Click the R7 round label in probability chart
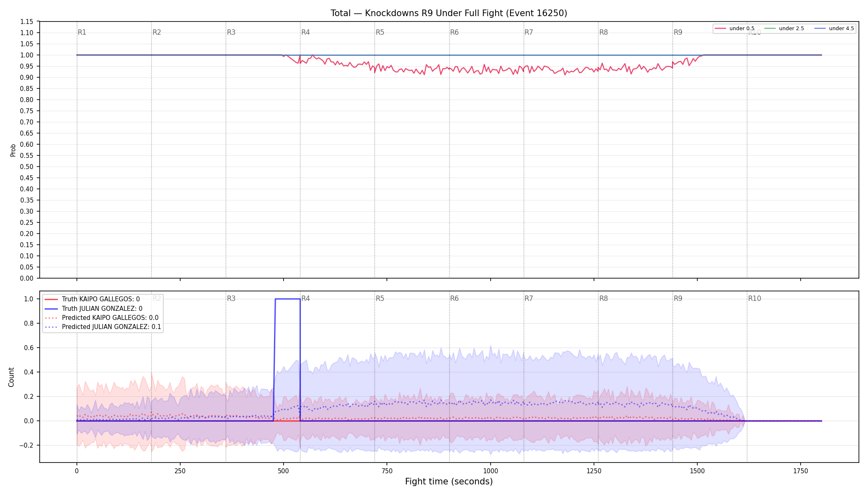 pos(529,32)
